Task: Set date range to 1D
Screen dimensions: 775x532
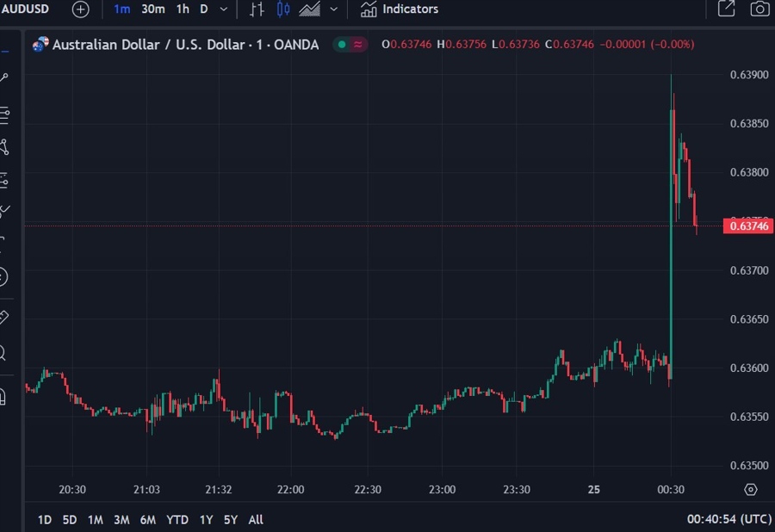Action: 45,520
